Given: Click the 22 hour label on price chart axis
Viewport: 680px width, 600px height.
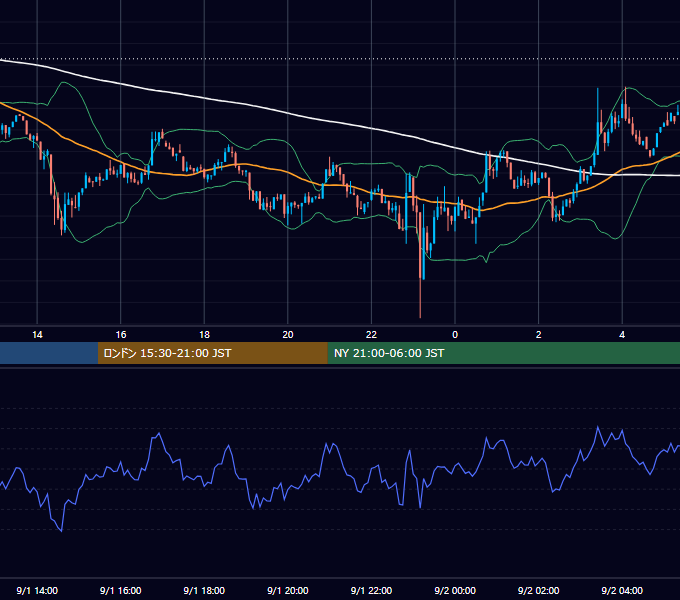Looking at the screenshot, I should tap(371, 335).
